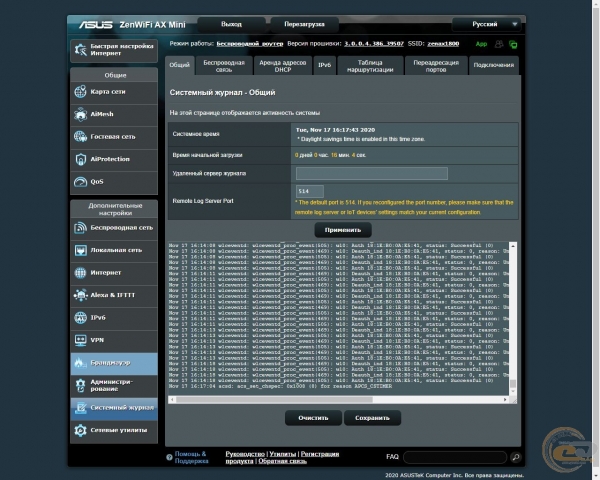Open the Administration gear icon
Image resolution: width=600 pixels, height=480 pixels.
click(80, 385)
